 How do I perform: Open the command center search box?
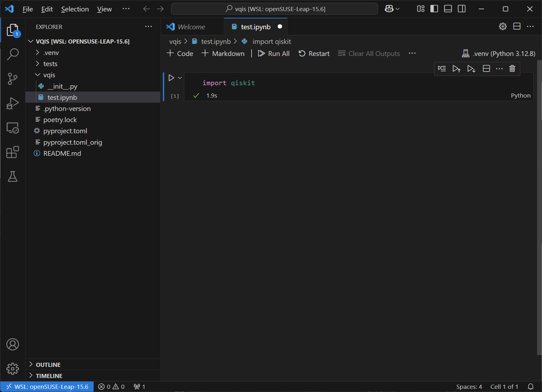tap(274, 9)
